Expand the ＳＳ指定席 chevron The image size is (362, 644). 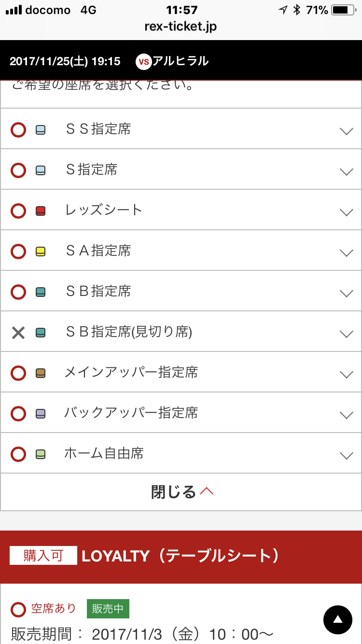[347, 131]
